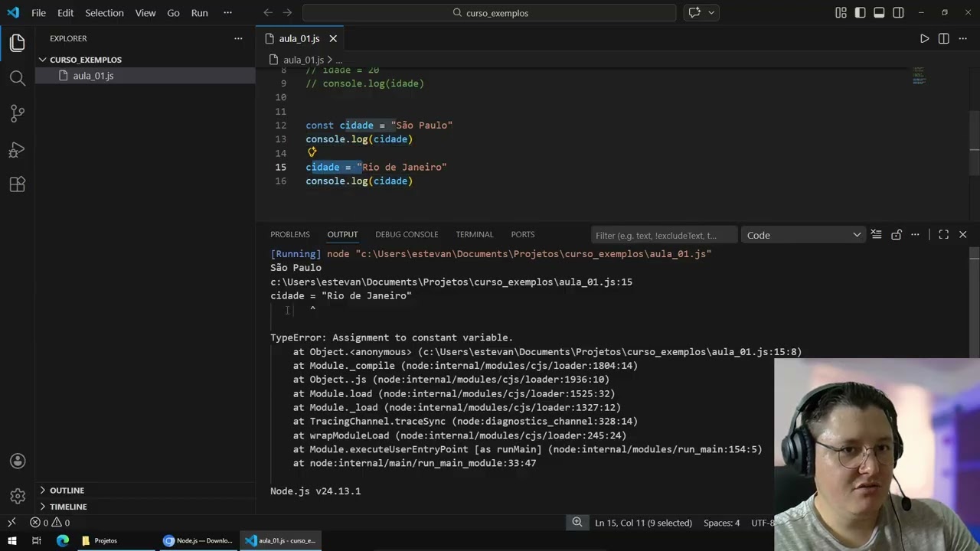Clear the Output panel contents
The height and width of the screenshot is (551, 980).
pyautogui.click(x=876, y=235)
